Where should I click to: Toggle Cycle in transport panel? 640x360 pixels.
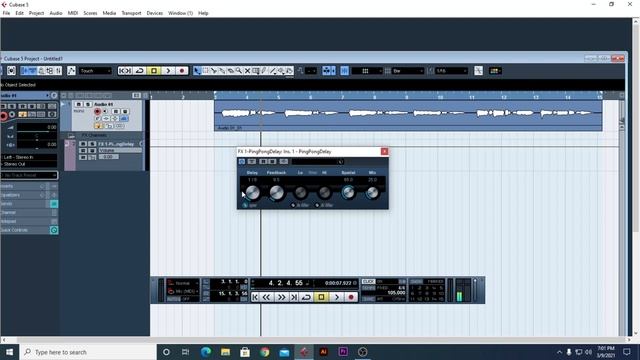pyautogui.click(x=306, y=298)
